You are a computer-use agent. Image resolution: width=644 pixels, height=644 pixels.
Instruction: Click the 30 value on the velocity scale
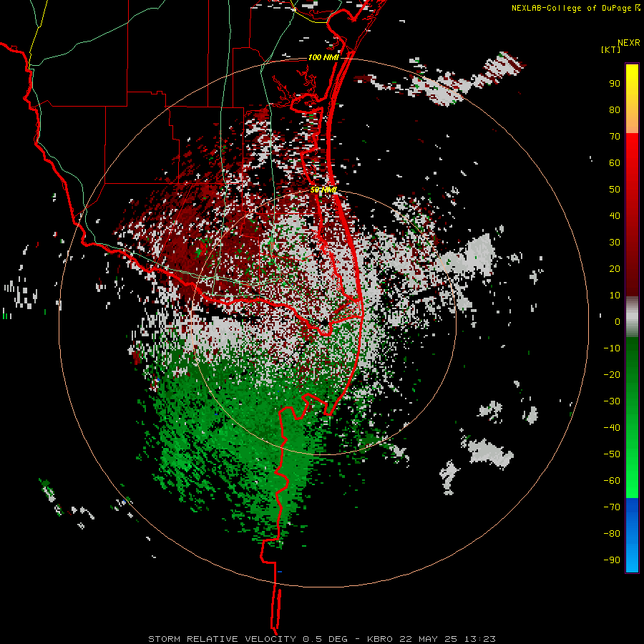point(615,243)
